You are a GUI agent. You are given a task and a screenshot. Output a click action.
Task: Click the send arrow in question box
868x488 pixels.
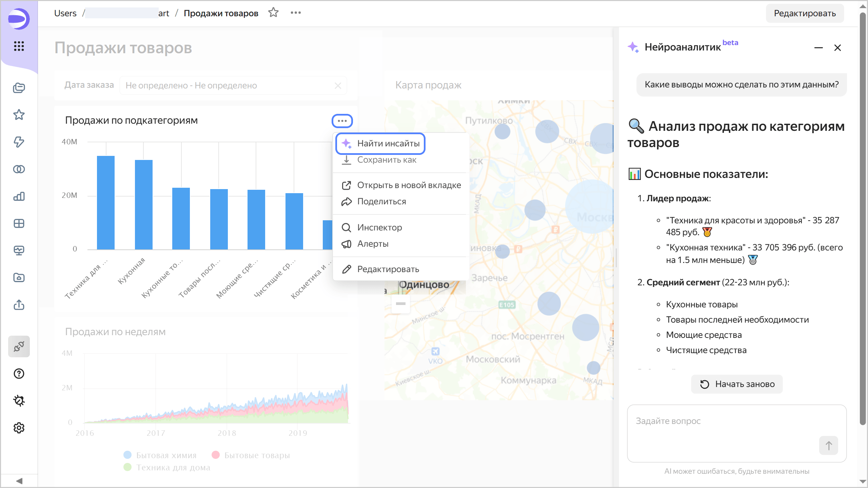828,445
